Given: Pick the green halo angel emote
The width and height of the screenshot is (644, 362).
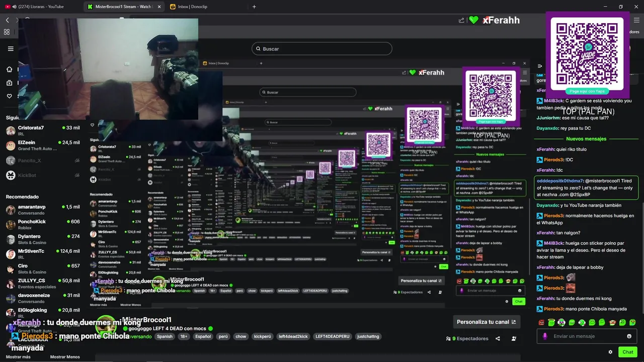Looking at the screenshot, I should point(551,322).
